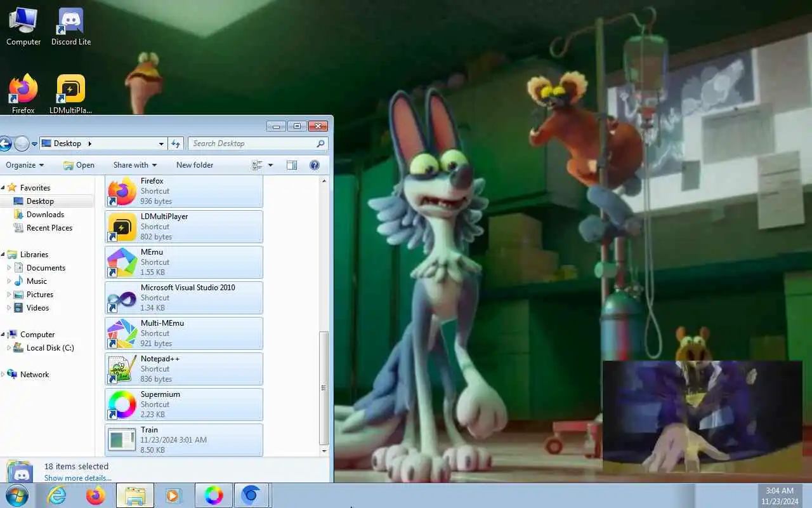Viewport: 812px width, 508px height.
Task: Click the video thumbnail overlay on the desktop
Action: [x=702, y=417]
